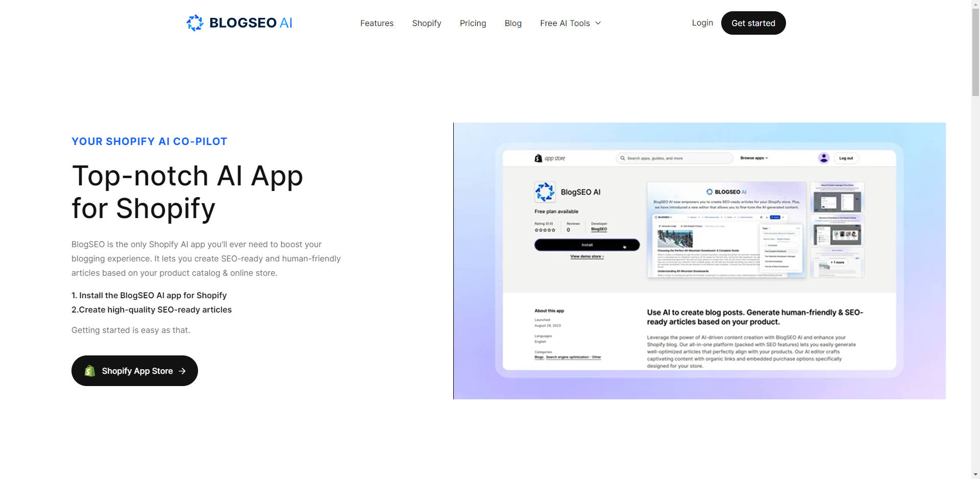Click the BlogSEO developer link
The height and width of the screenshot is (479, 980).
pos(599,229)
